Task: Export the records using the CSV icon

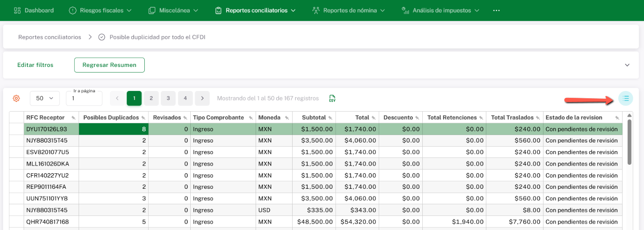Action: [332, 98]
